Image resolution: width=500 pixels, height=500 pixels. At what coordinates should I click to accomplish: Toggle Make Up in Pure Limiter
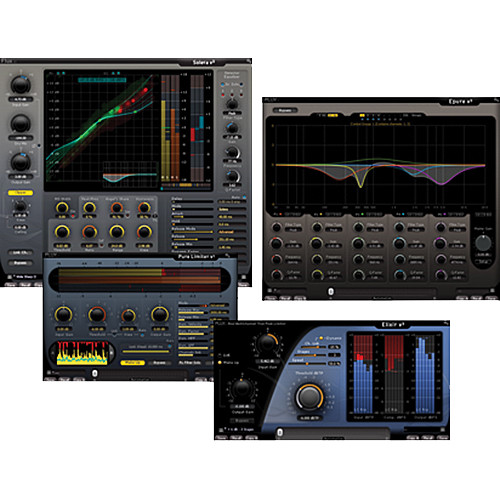tap(132, 363)
